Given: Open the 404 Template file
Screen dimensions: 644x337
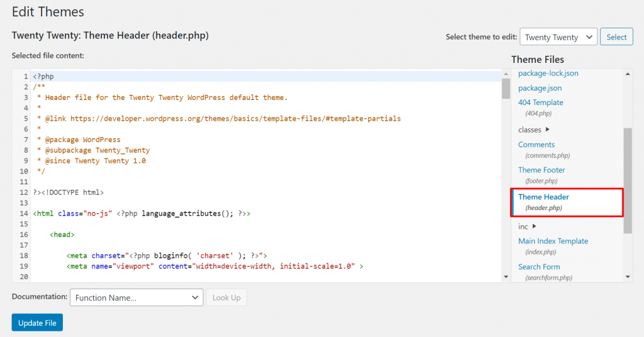Looking at the screenshot, I should click(540, 102).
